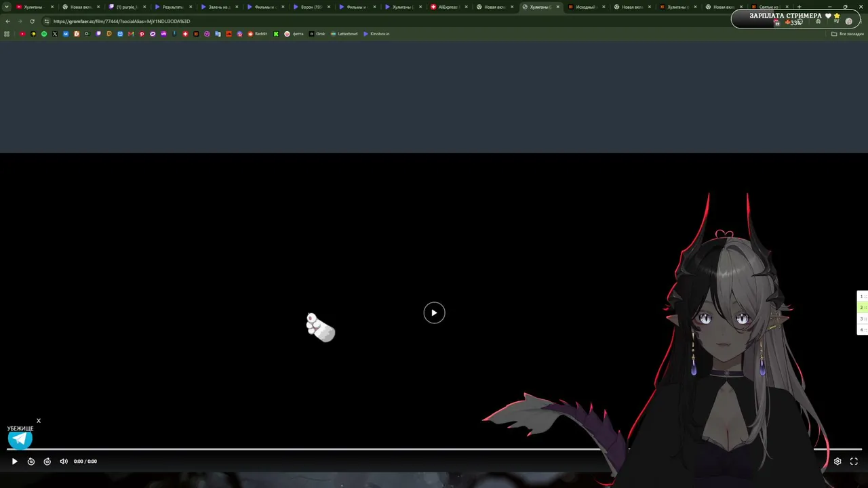Dismiss the УБЕЖИЩЕ Telegram widget with its X
Viewport: 868px width, 488px height.
[39, 421]
